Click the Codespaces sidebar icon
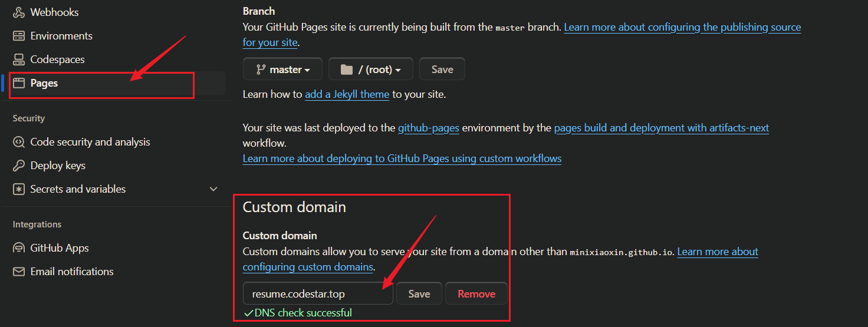The width and height of the screenshot is (868, 327). (19, 60)
